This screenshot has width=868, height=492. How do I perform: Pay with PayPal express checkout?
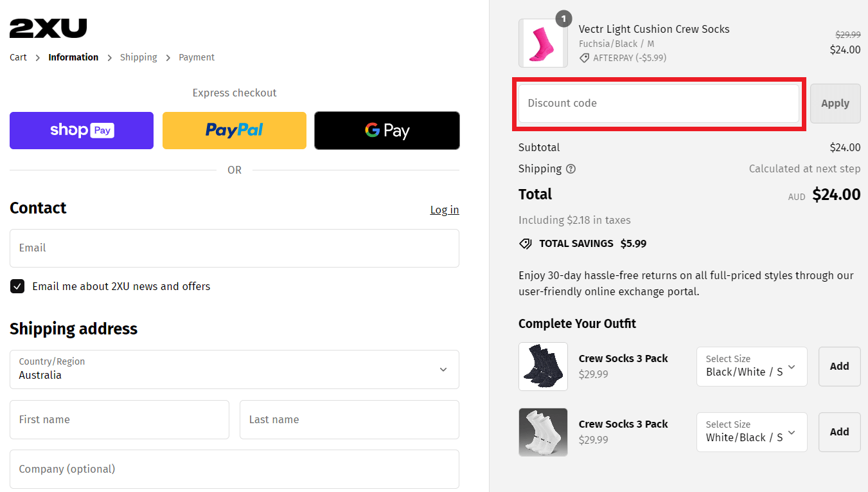[235, 131]
